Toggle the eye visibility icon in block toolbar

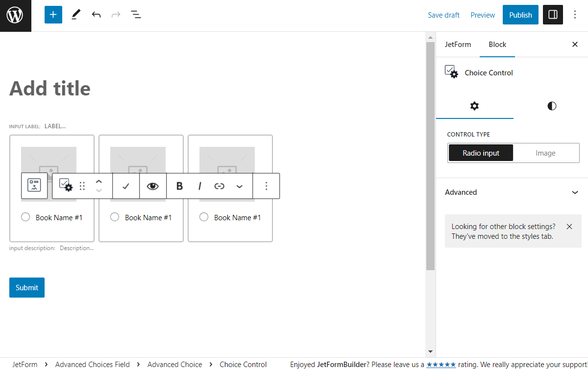click(x=153, y=186)
